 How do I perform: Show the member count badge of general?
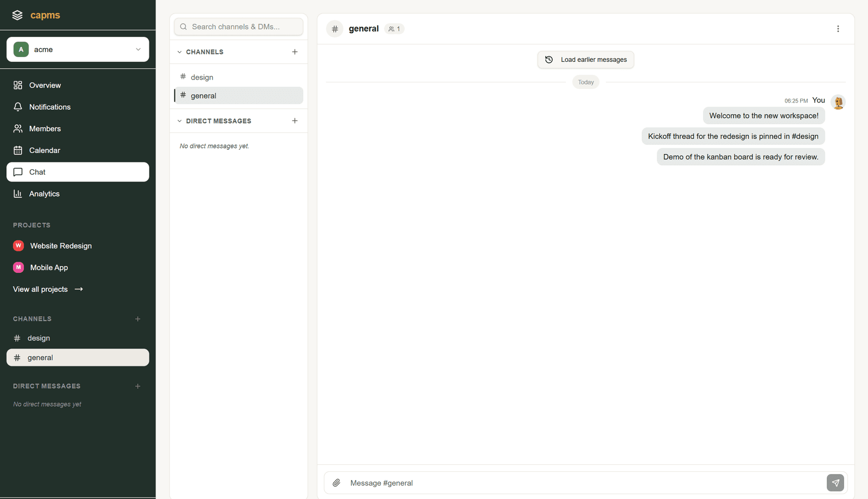pos(394,29)
